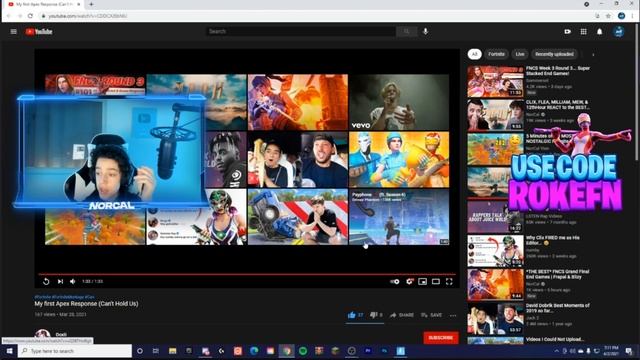
Task: Dislike the video with thumbs-down
Action: tap(376, 315)
